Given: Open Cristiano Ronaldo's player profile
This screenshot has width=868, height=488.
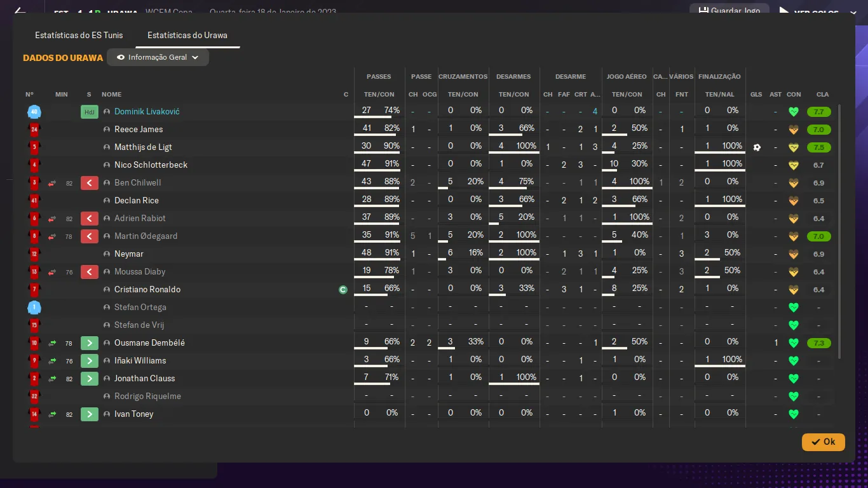Looking at the screenshot, I should (x=147, y=289).
